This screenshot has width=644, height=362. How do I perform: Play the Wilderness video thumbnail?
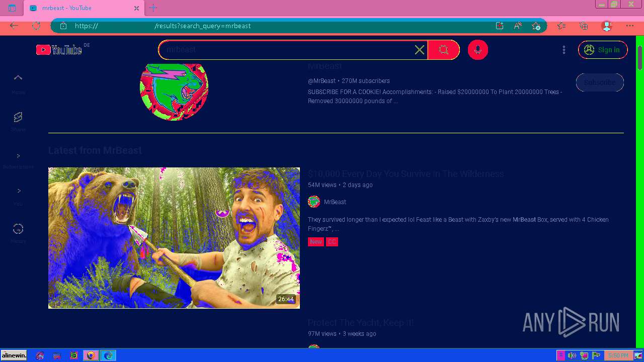coord(174,238)
